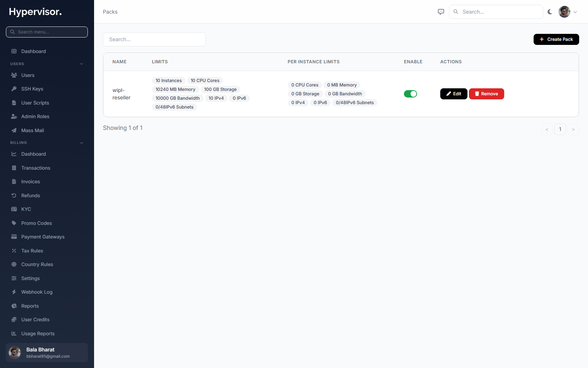
Task: Open the profile avatar dropdown
Action: pos(568,12)
